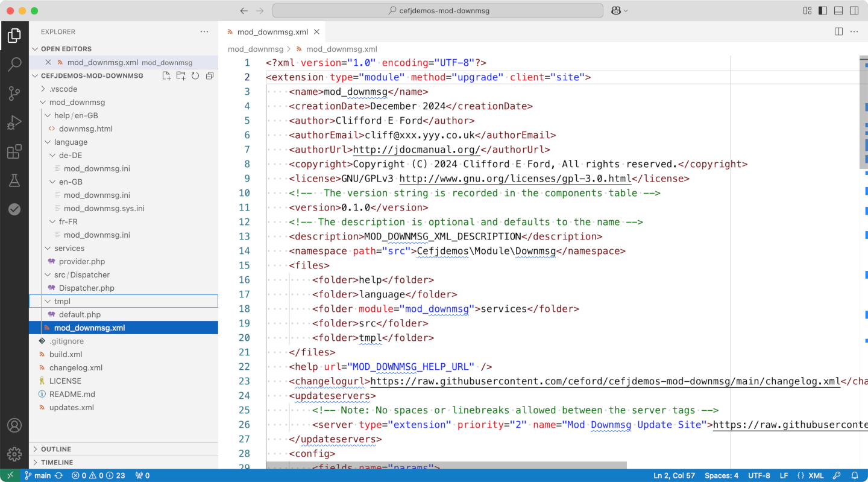Toggle the secondary side bar visibility
The width and height of the screenshot is (868, 482).
click(x=854, y=11)
